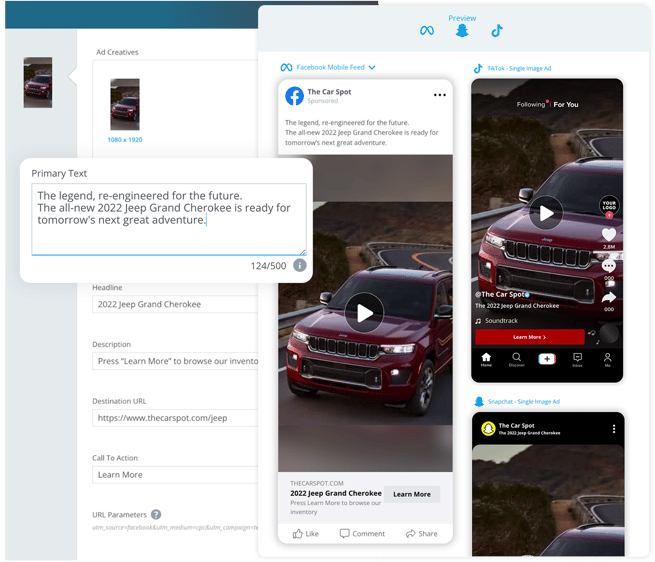Click the Snapchat ghost avatar icon
The image size is (655, 562).
(488, 429)
